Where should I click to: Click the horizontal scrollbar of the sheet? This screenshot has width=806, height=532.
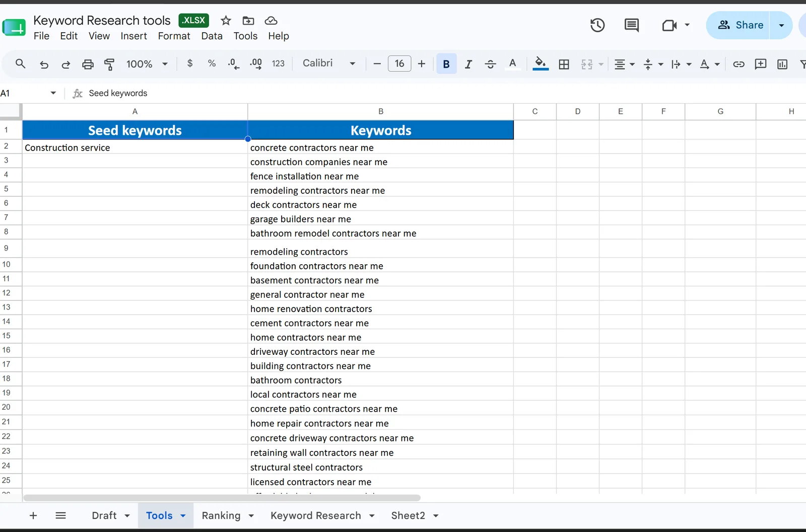click(x=222, y=498)
